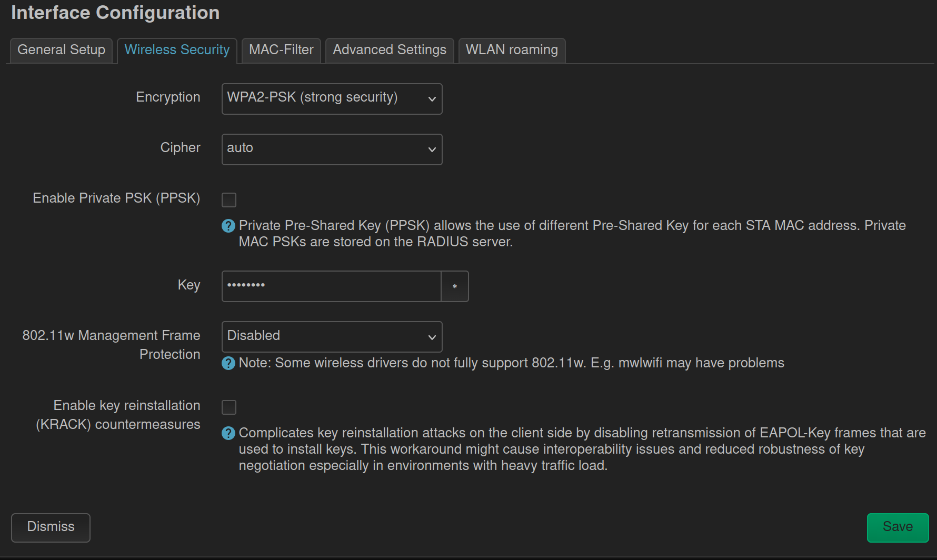Reveal the password with the asterisk button

pyautogui.click(x=455, y=286)
